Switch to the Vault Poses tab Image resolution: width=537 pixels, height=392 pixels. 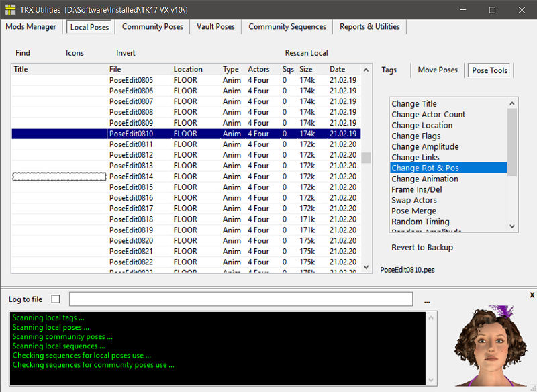(x=215, y=27)
